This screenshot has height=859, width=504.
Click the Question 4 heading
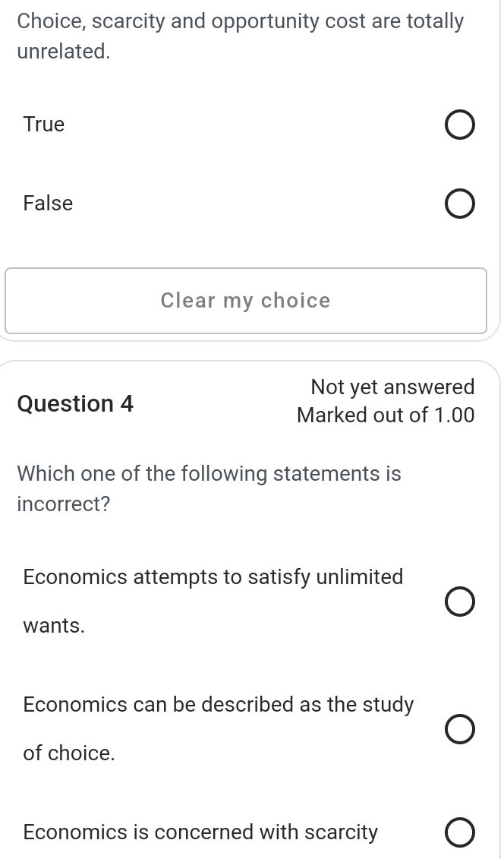(75, 403)
